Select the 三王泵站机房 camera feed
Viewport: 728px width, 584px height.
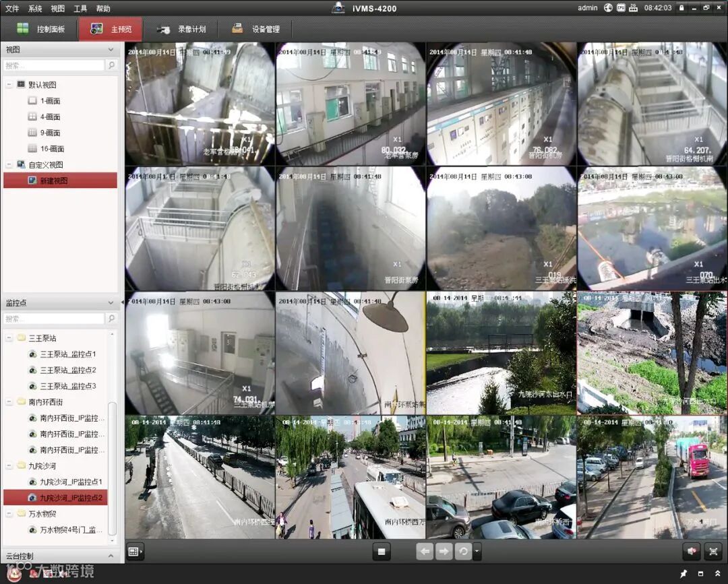(200, 353)
